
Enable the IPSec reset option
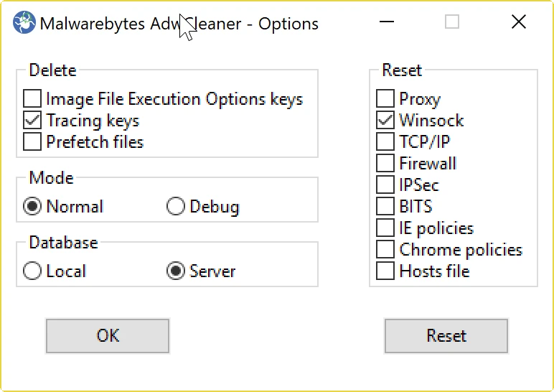(x=385, y=185)
